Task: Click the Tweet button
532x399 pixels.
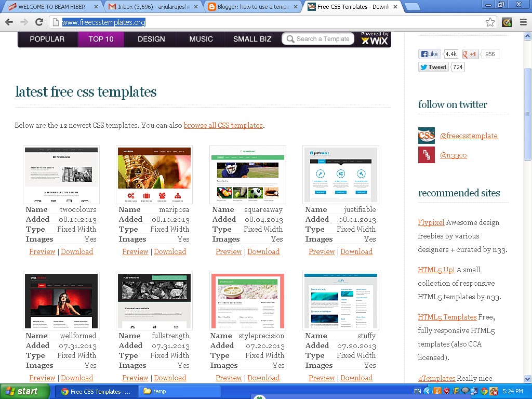Action: pos(433,67)
